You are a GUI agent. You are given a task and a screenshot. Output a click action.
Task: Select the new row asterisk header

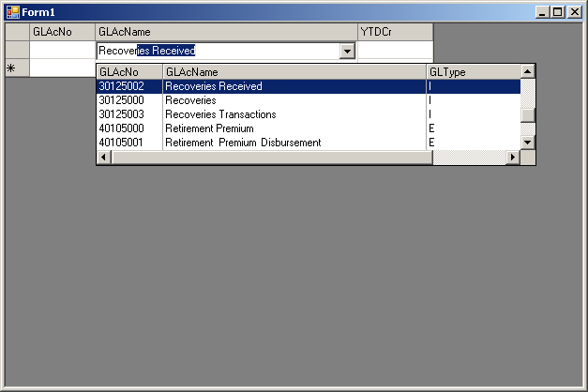pyautogui.click(x=17, y=68)
